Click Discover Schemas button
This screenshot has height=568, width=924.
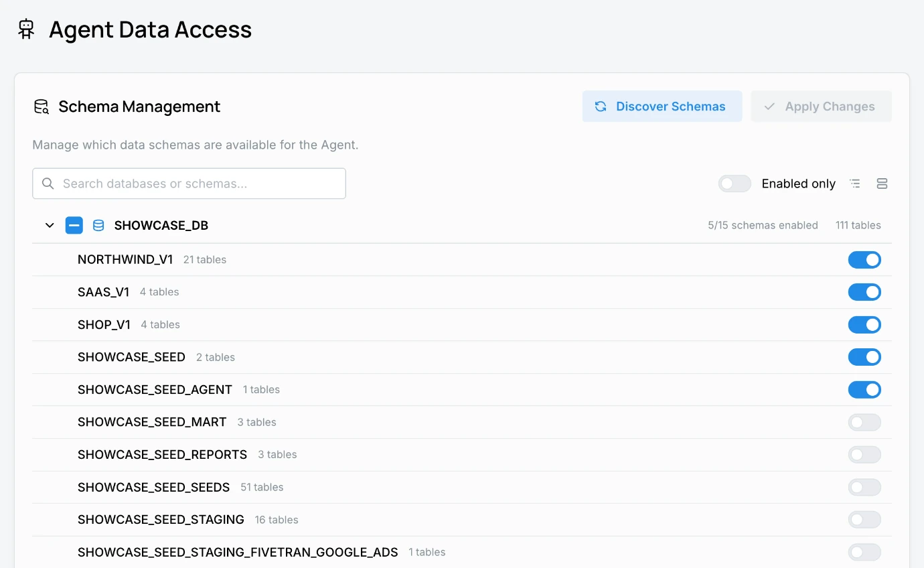662,106
